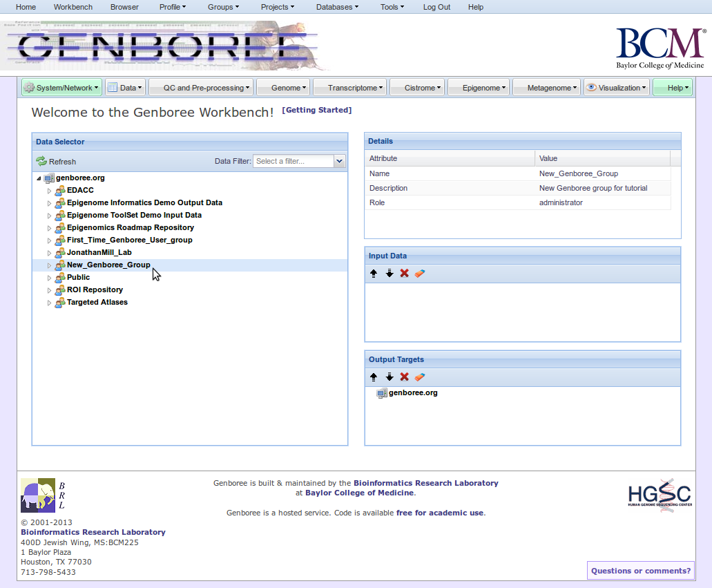
Task: Open the Visualization toolbar menu
Action: pyautogui.click(x=617, y=88)
